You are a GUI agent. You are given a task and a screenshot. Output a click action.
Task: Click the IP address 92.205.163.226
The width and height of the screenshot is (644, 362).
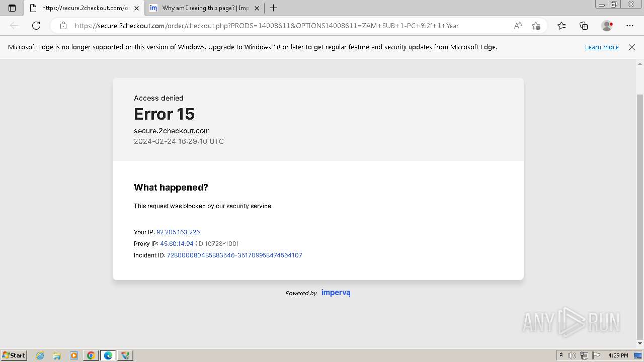tap(178, 232)
